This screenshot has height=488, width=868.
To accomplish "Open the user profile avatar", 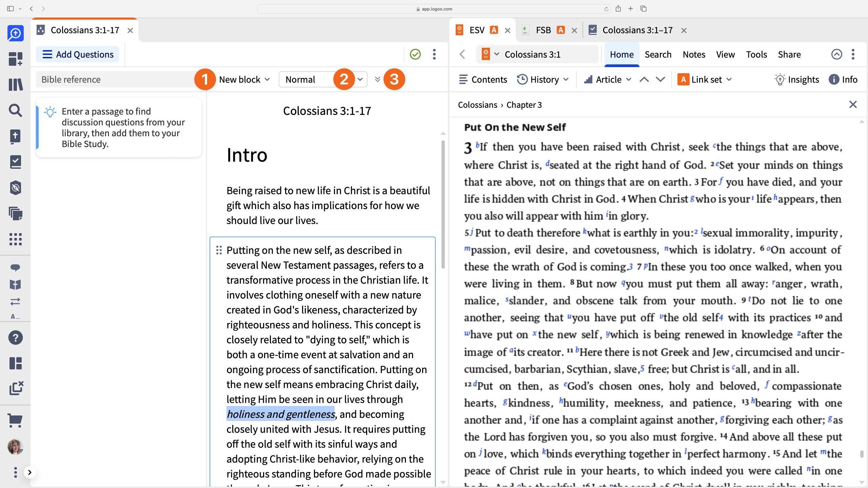I will pos(15,447).
